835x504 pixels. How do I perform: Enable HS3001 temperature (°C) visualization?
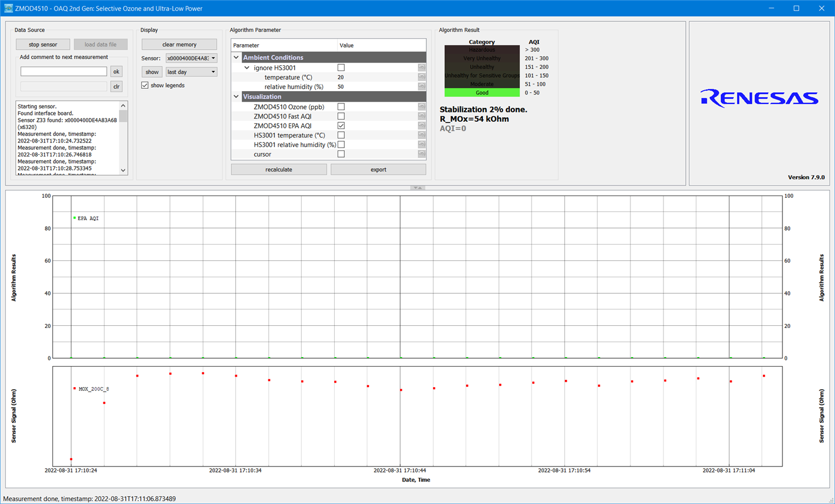click(341, 135)
